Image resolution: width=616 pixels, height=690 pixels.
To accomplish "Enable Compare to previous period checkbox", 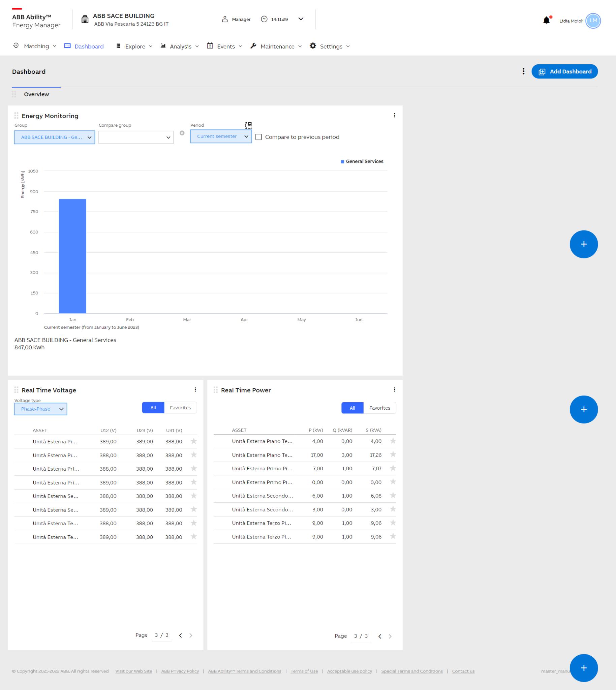I will 258,137.
